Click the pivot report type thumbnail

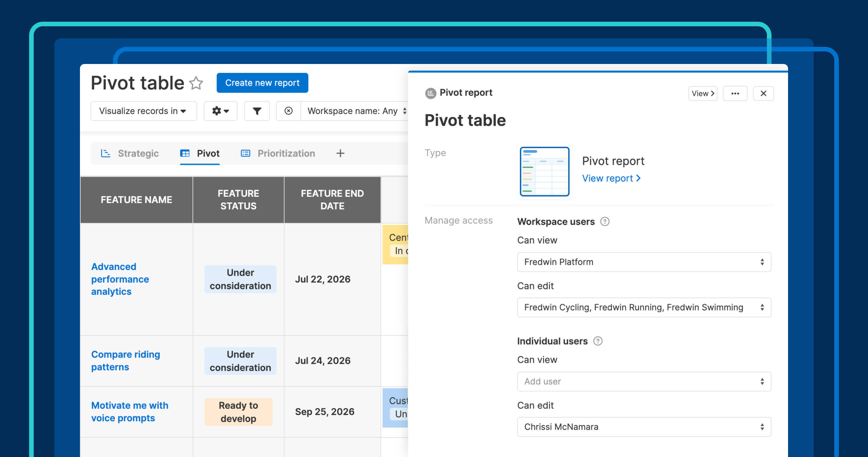point(544,171)
